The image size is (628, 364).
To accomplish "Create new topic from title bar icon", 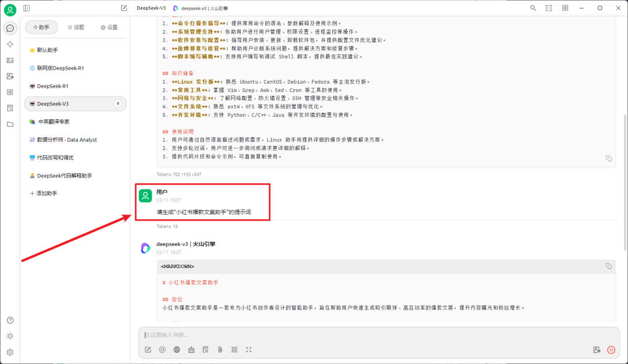I will 124,8.
